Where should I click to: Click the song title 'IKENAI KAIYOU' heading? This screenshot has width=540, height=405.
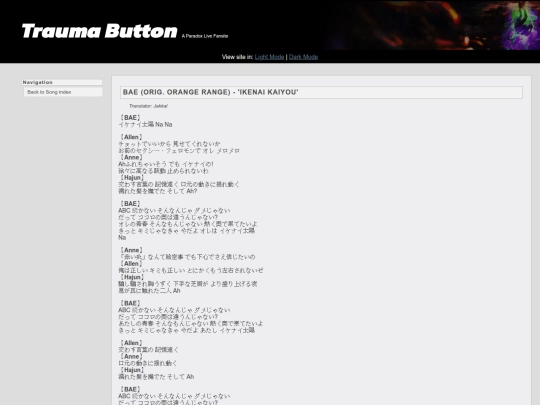321,92
